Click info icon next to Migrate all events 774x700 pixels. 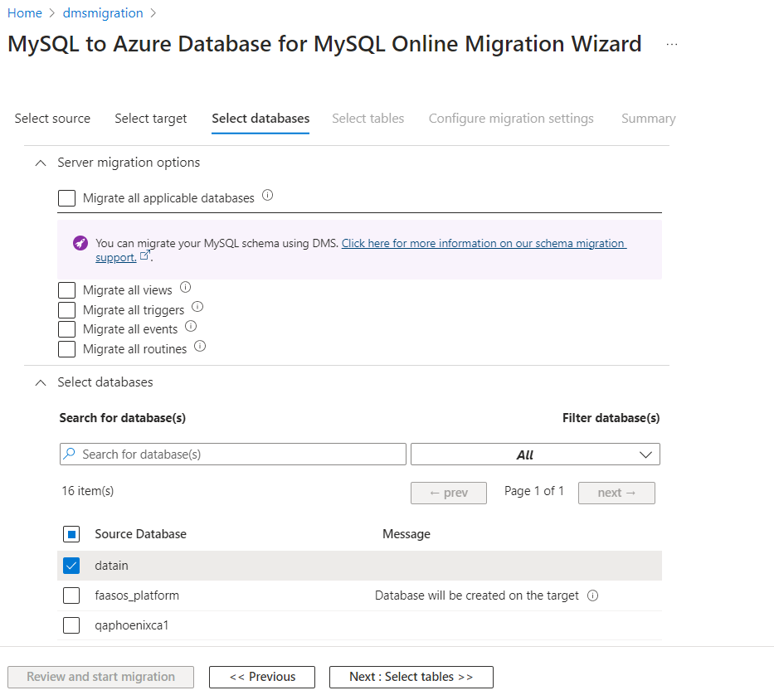[191, 327]
